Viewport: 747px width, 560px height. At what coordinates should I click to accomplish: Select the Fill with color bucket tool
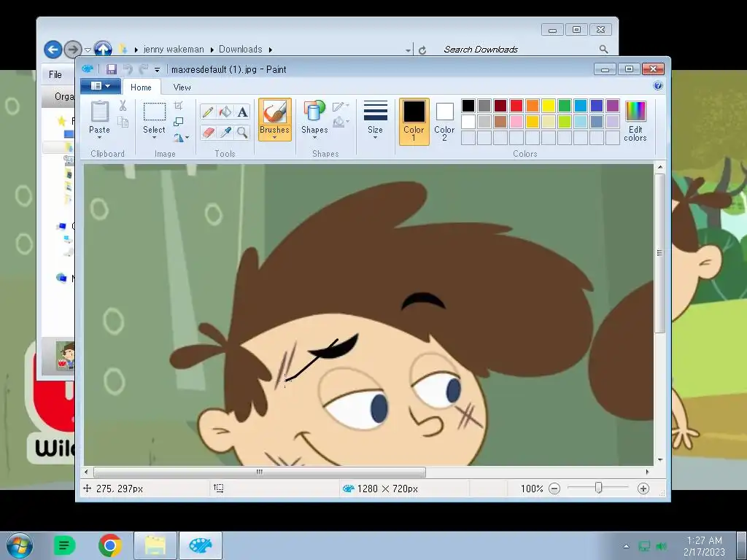(x=225, y=112)
